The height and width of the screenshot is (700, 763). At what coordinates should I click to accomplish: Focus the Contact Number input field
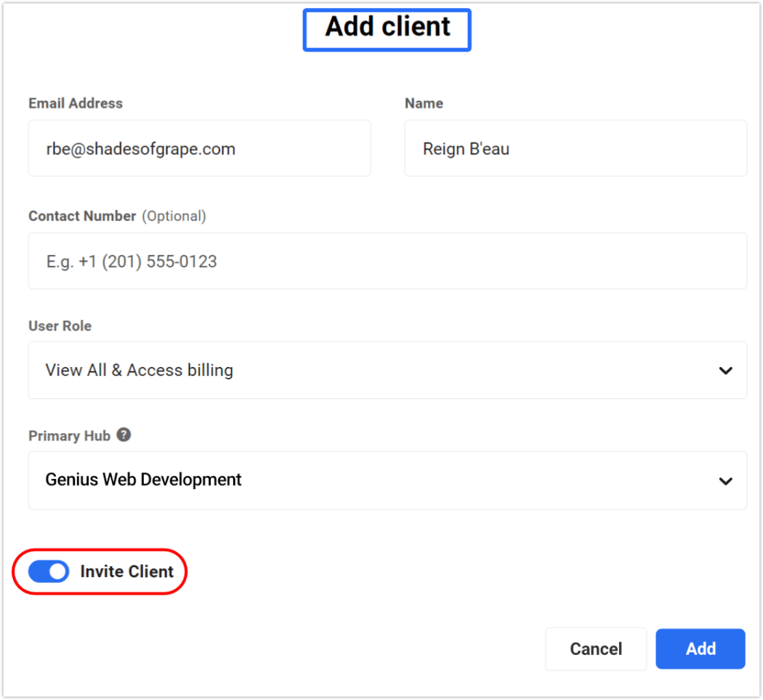point(387,261)
